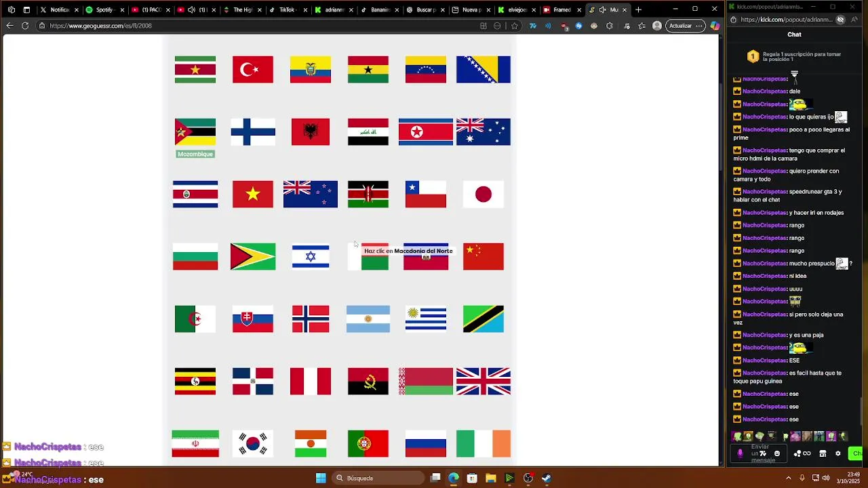Click the green Chat send button
The height and width of the screenshot is (488, 868).
pos(856,453)
